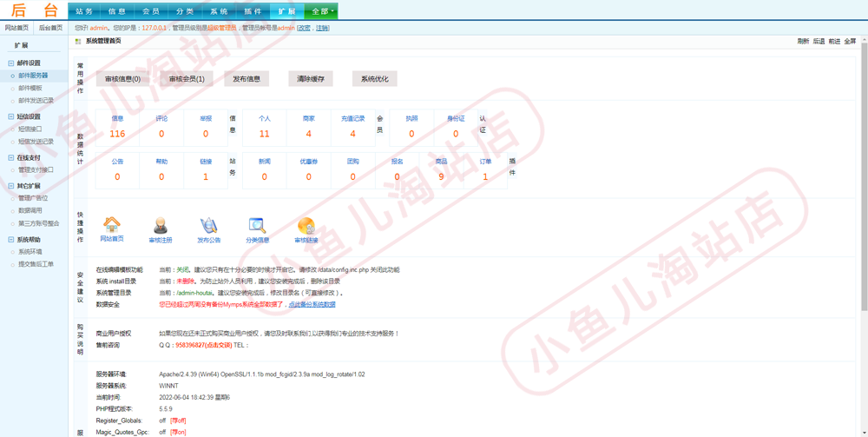Viewport: 868px width, 437px height.
Task: Collapse the 其它扩展 sidebar group
Action: [x=11, y=186]
